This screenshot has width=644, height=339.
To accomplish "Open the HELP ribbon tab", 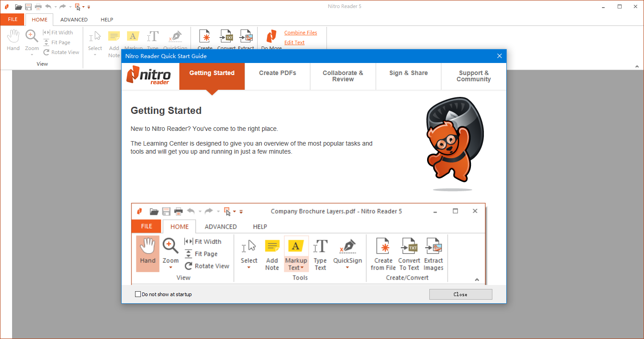I will coord(107,20).
